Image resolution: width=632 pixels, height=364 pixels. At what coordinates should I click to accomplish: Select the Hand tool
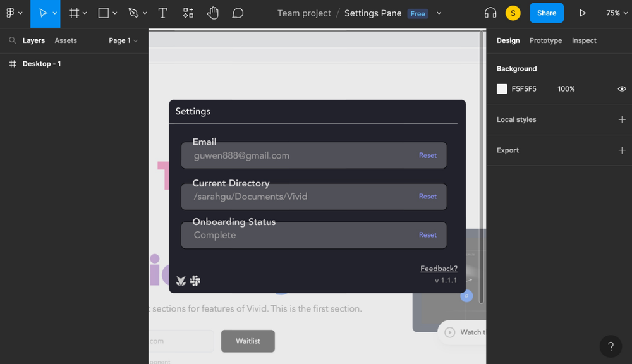coord(213,13)
